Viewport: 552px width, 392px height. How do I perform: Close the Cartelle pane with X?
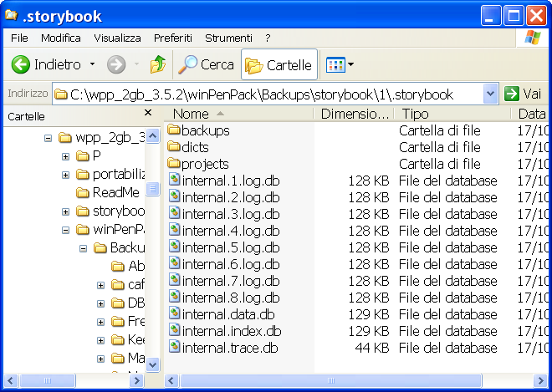148,113
